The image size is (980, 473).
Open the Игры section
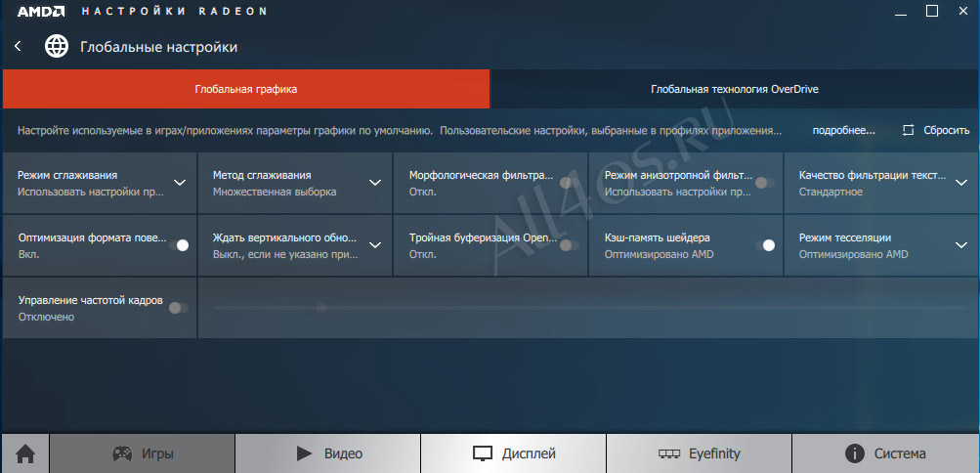(x=142, y=453)
